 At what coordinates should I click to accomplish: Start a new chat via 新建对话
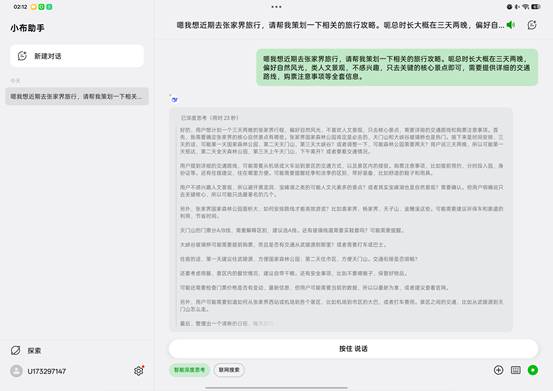77,56
